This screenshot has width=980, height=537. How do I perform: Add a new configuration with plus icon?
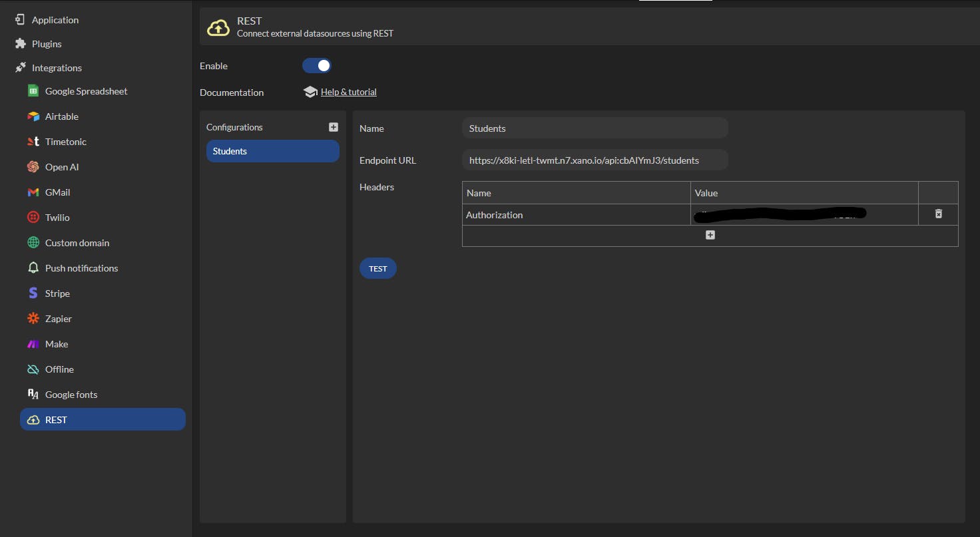pyautogui.click(x=334, y=127)
